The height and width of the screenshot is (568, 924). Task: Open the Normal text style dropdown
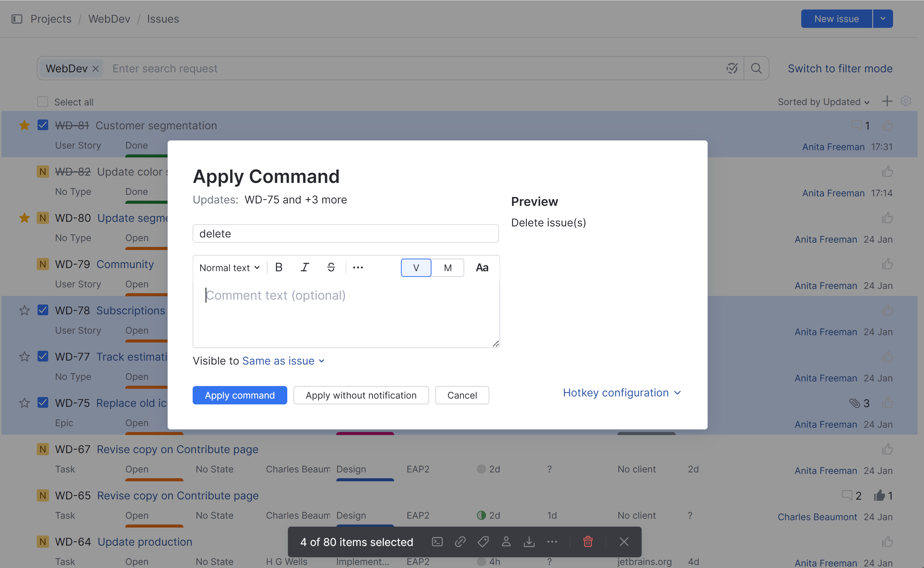[229, 267]
